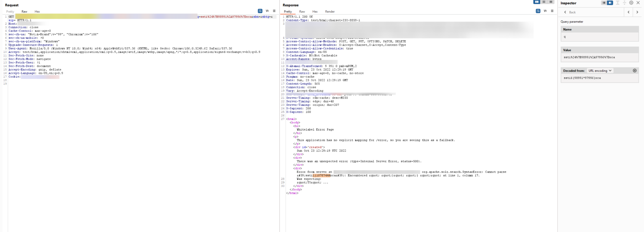Switch to top-bottom stacked layout

pos(544,2)
